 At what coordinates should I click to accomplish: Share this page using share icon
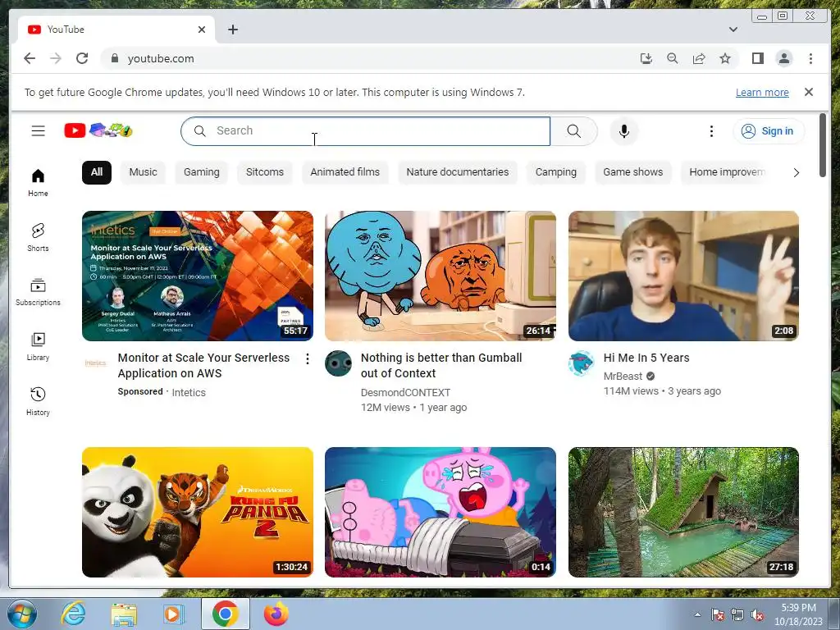[699, 58]
